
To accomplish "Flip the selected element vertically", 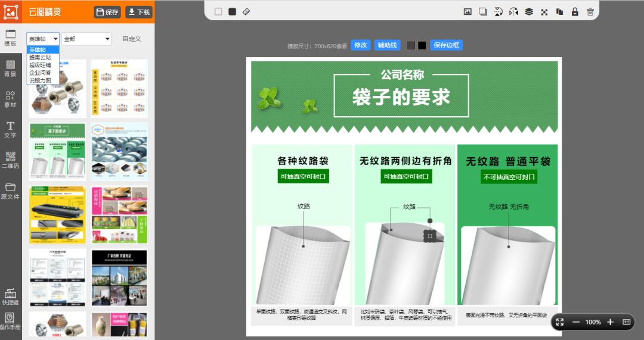I will click(x=498, y=11).
